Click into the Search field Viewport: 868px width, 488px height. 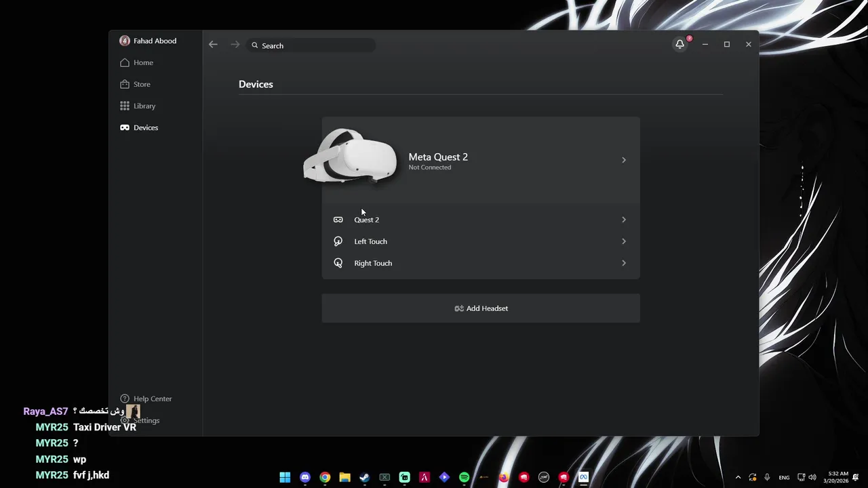click(x=311, y=45)
